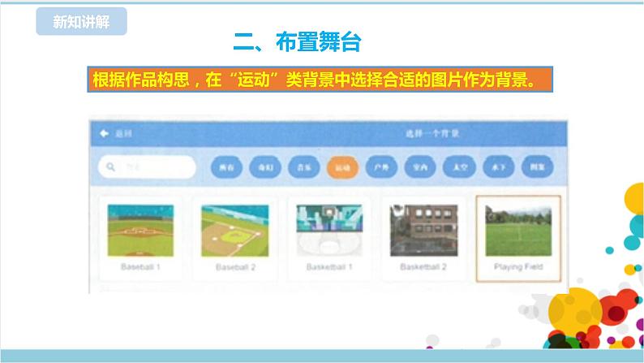Choose the 音乐 (Music) category filter

click(x=303, y=167)
